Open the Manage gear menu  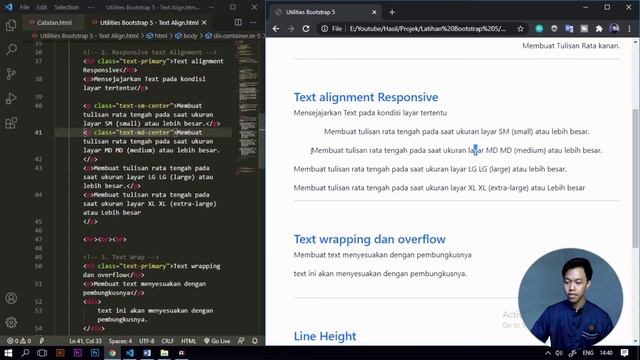[11, 322]
